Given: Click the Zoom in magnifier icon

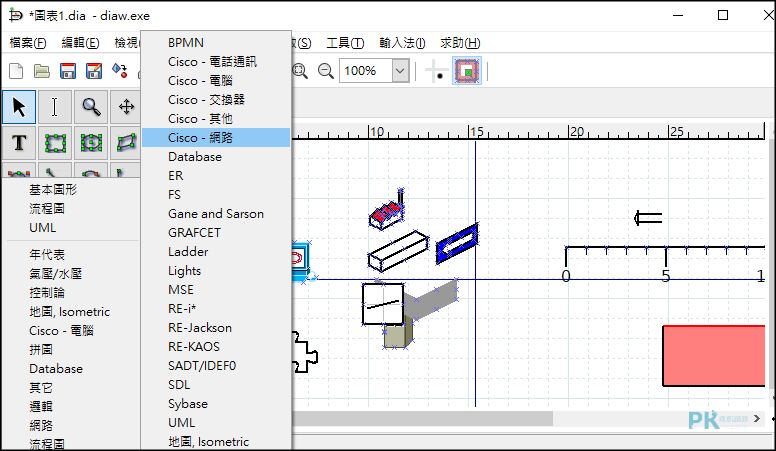Looking at the screenshot, I should [300, 71].
